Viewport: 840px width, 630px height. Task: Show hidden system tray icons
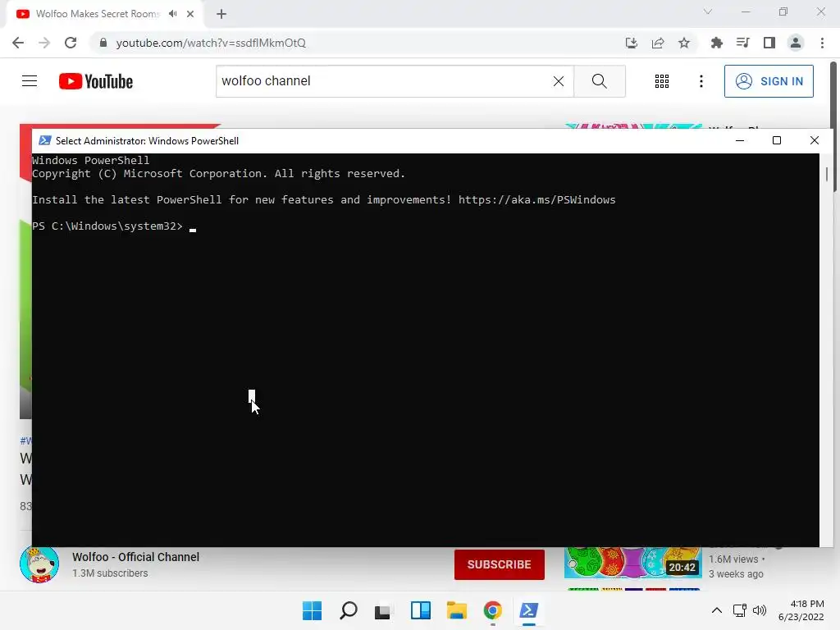717,610
